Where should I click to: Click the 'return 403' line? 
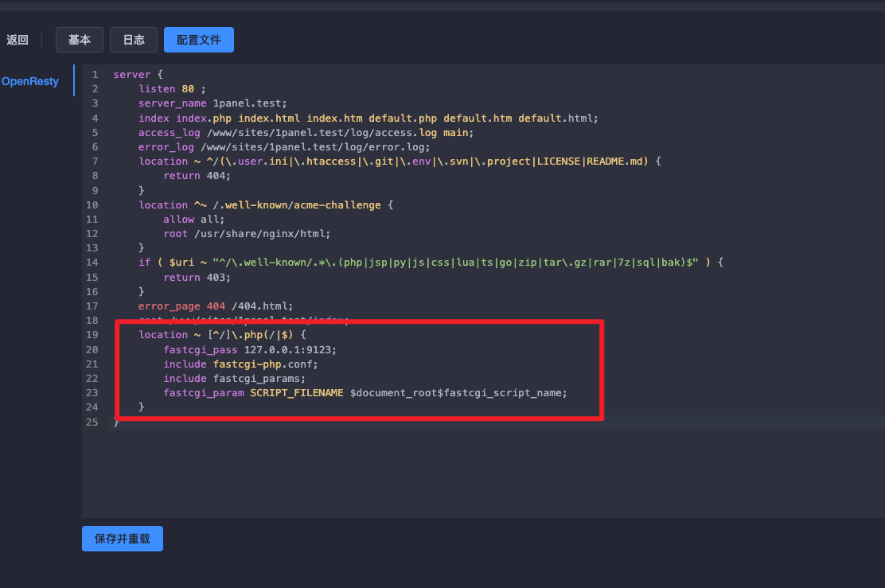(x=197, y=277)
